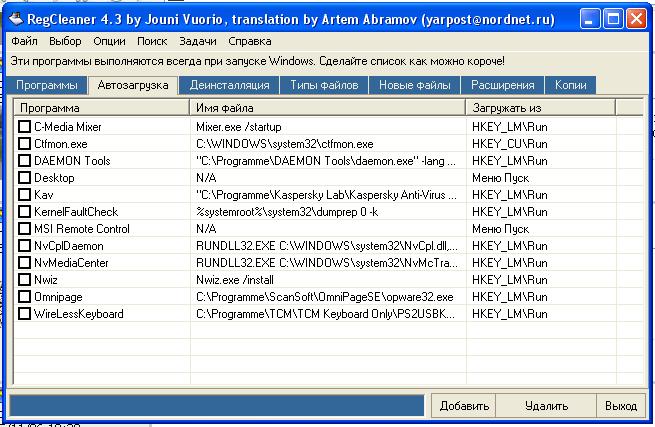Sort by the Имя файла column header

pyautogui.click(x=328, y=108)
